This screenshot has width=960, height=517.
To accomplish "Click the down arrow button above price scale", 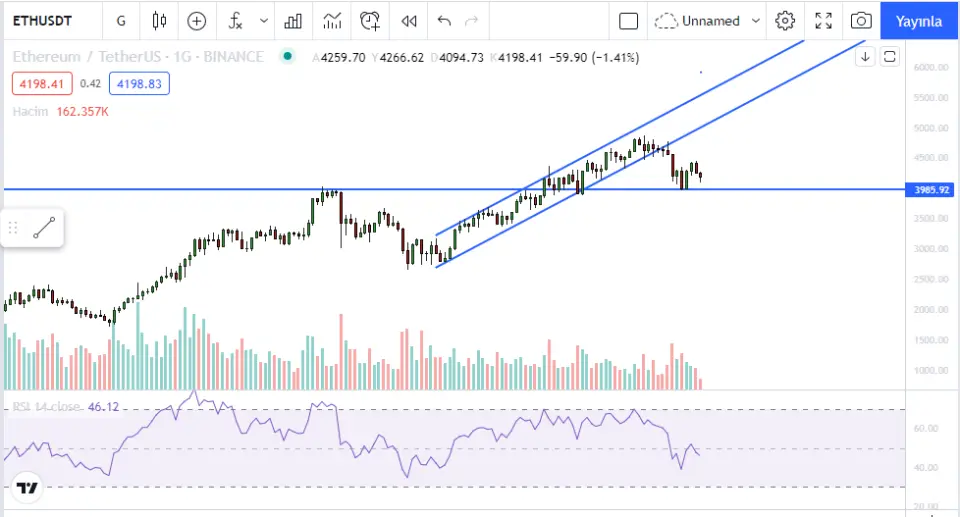I will pos(866,57).
